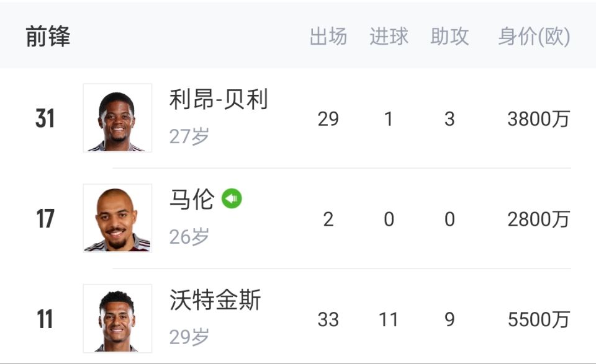
Task: Sort by the 进球 column header
Action: (389, 37)
